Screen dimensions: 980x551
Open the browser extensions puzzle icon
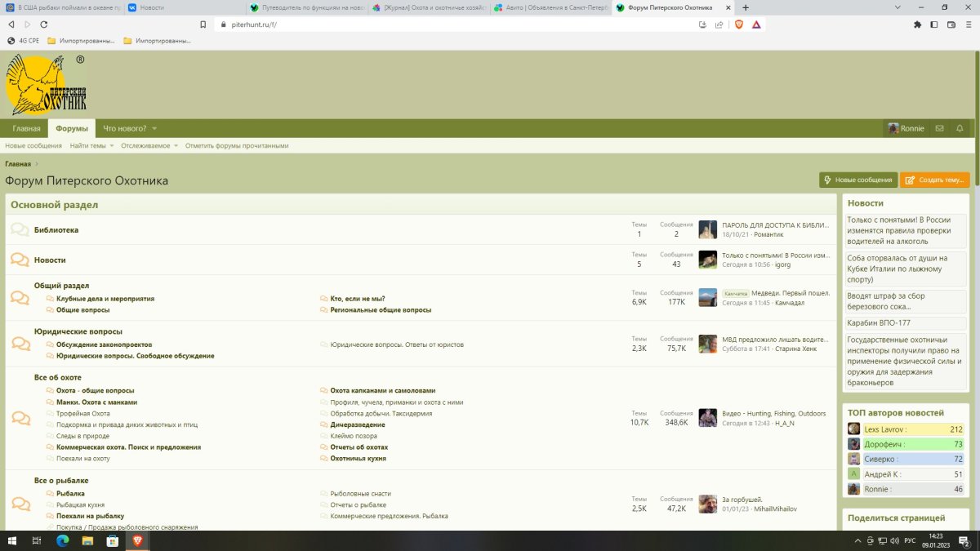(x=918, y=24)
